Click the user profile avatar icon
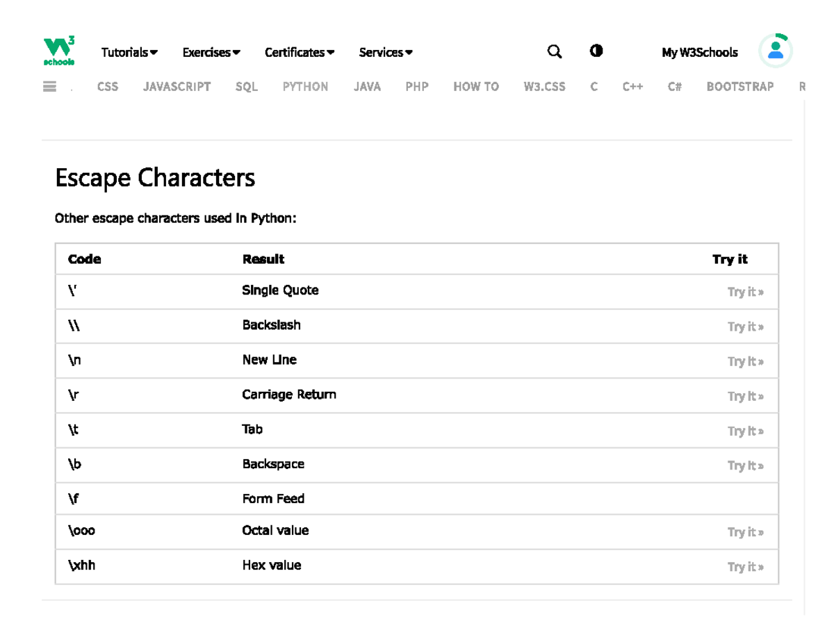The width and height of the screenshot is (834, 644). 775,51
